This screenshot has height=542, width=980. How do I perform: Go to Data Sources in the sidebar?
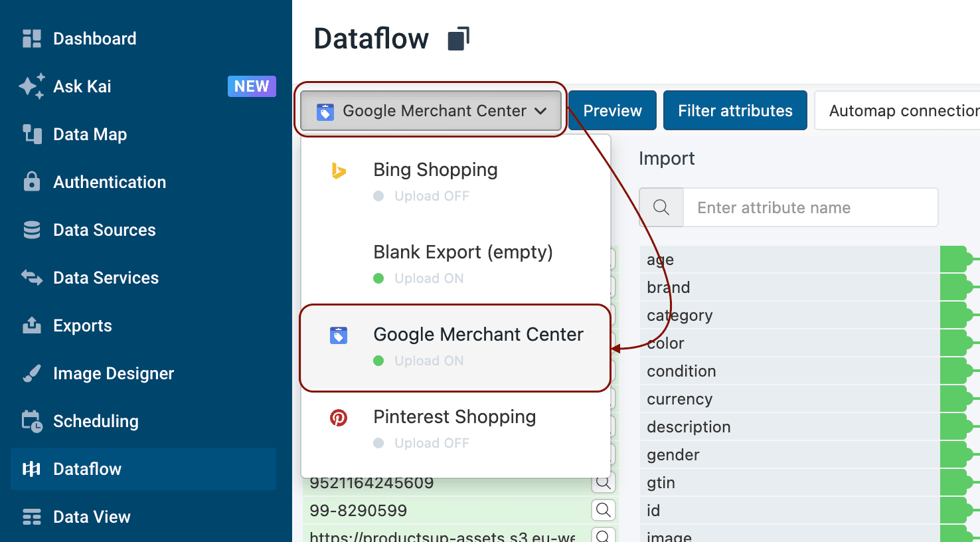coord(143,230)
